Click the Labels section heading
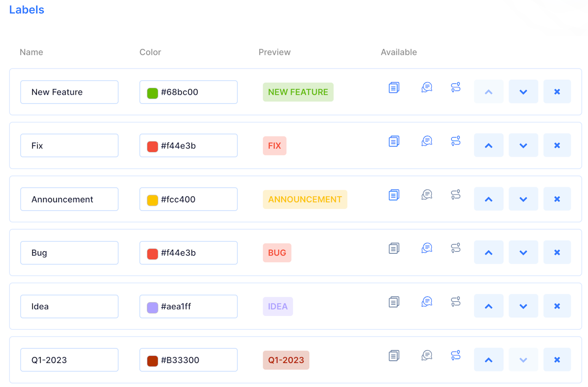This screenshot has width=588, height=387. click(26, 10)
